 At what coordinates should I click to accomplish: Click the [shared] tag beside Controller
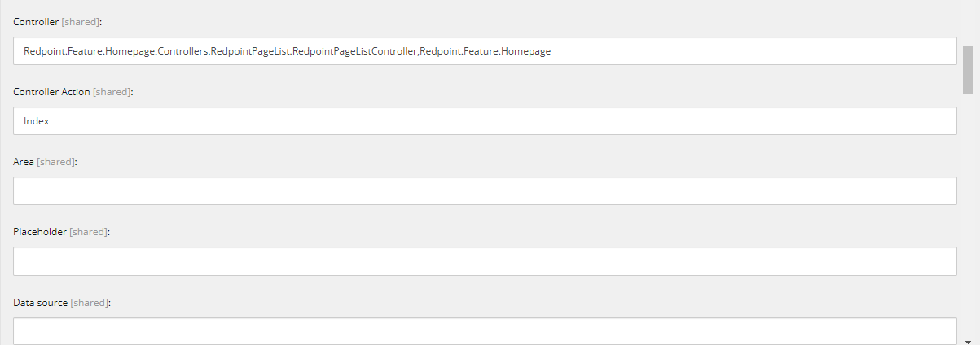(x=80, y=21)
